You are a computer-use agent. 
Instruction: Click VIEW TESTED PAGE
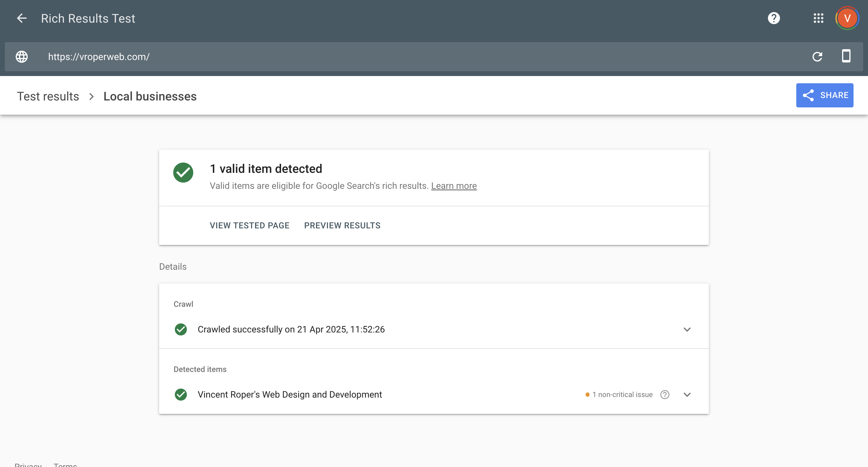250,225
